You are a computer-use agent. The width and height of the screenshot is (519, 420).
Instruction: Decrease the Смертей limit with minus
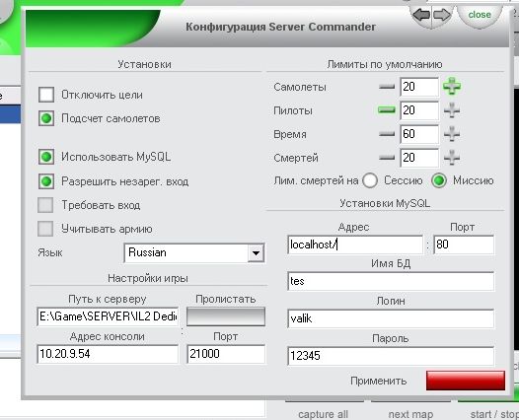(x=387, y=158)
